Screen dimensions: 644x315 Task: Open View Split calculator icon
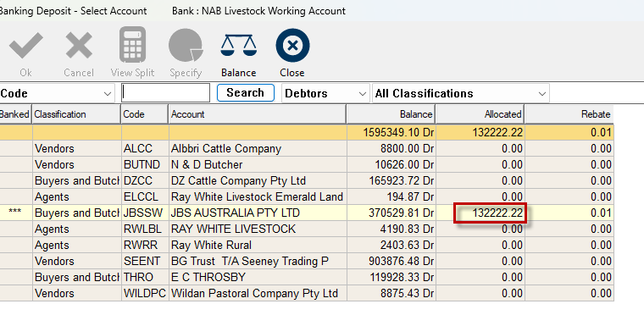[x=133, y=45]
